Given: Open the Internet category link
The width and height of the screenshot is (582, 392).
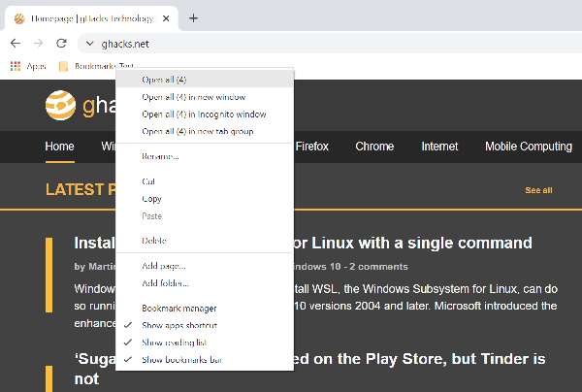Looking at the screenshot, I should coord(439,147).
